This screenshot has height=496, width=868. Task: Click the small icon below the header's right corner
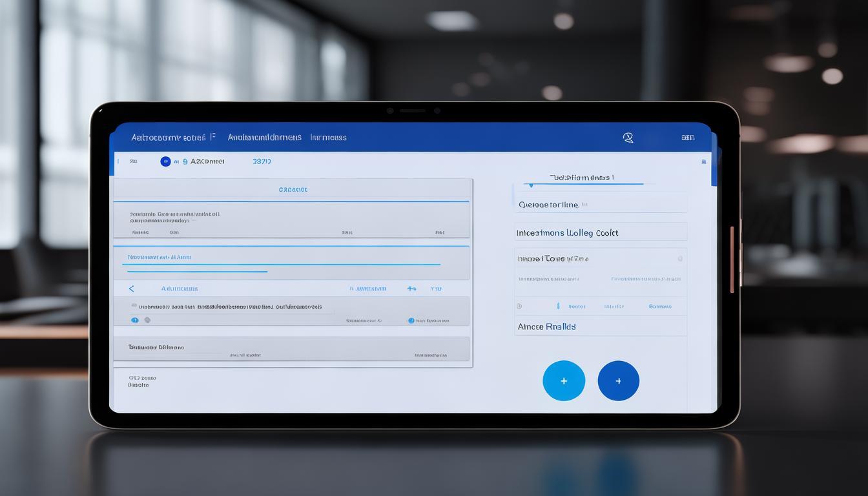703,161
